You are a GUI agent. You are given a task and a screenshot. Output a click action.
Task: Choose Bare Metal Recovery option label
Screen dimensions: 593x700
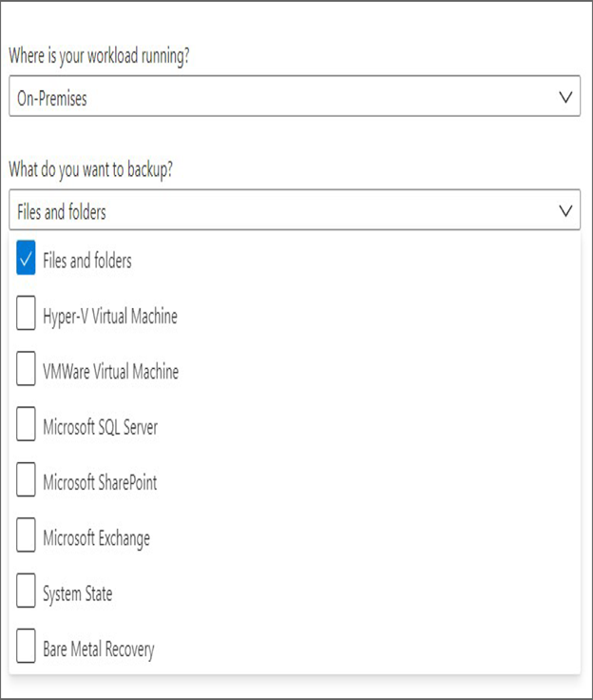coord(99,650)
